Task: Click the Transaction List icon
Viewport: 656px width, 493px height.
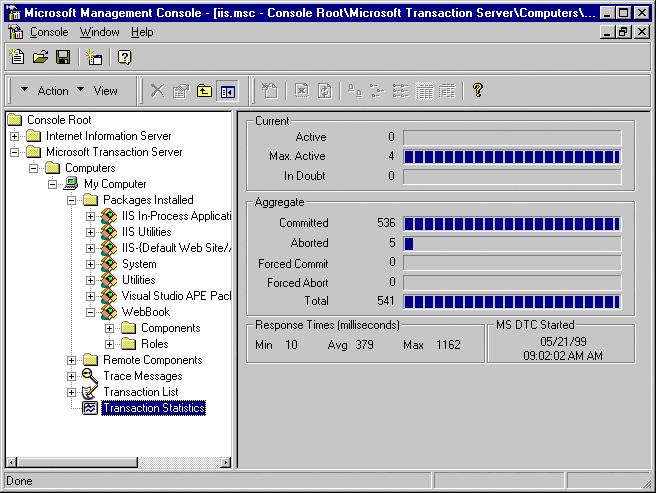Action: [90, 392]
